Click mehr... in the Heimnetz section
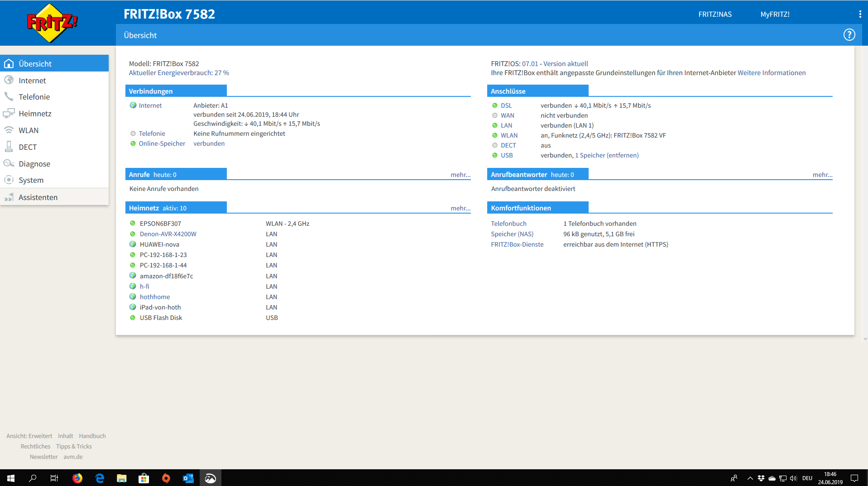This screenshot has width=868, height=486. pos(460,208)
